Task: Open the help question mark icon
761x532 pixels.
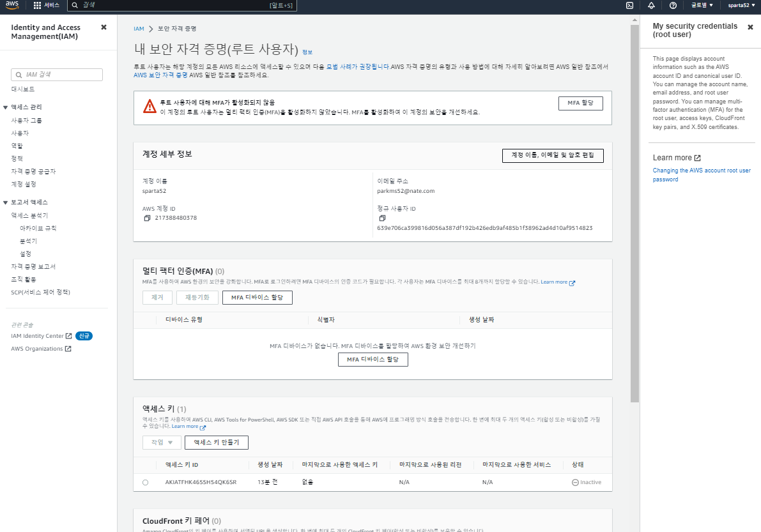Action: (x=673, y=5)
